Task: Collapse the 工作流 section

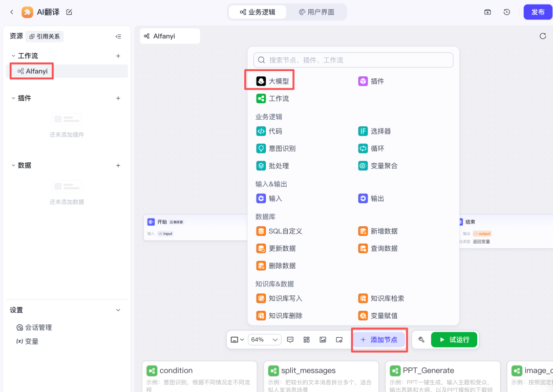Action: point(13,56)
